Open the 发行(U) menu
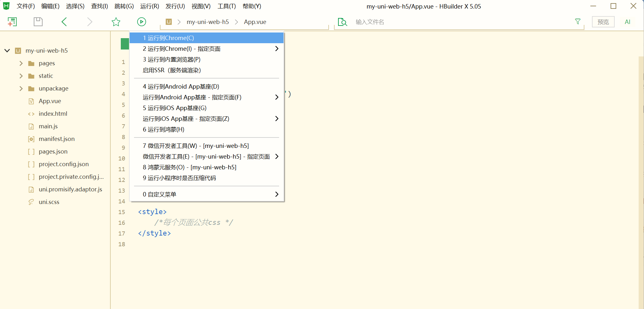The image size is (644, 309). (175, 6)
